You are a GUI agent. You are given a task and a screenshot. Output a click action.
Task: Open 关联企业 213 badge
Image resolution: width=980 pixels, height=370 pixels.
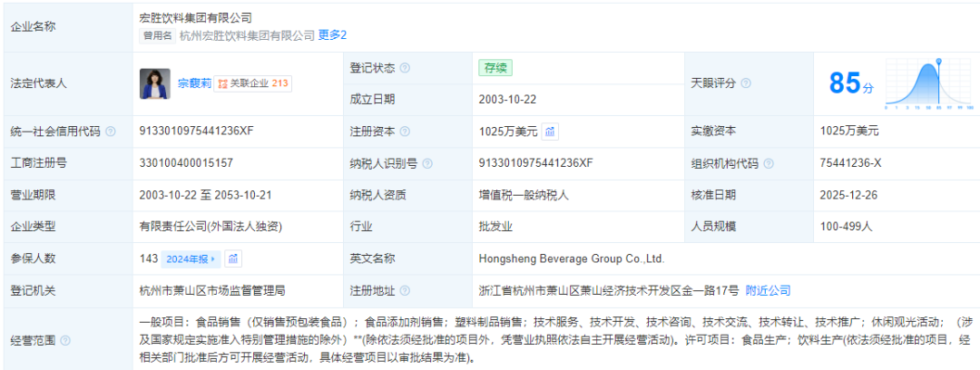point(252,83)
